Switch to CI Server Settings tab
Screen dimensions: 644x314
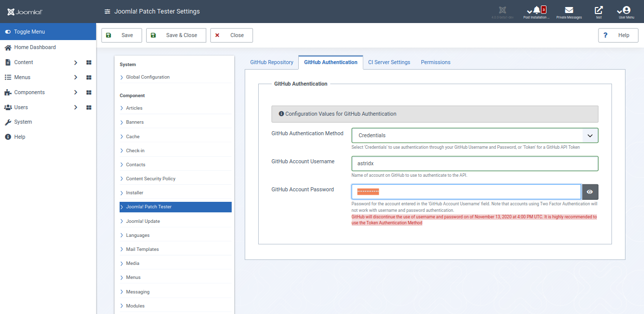[389, 62]
